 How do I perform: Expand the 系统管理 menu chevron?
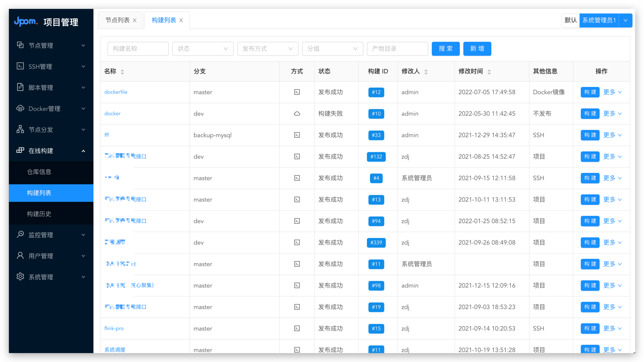pos(83,277)
